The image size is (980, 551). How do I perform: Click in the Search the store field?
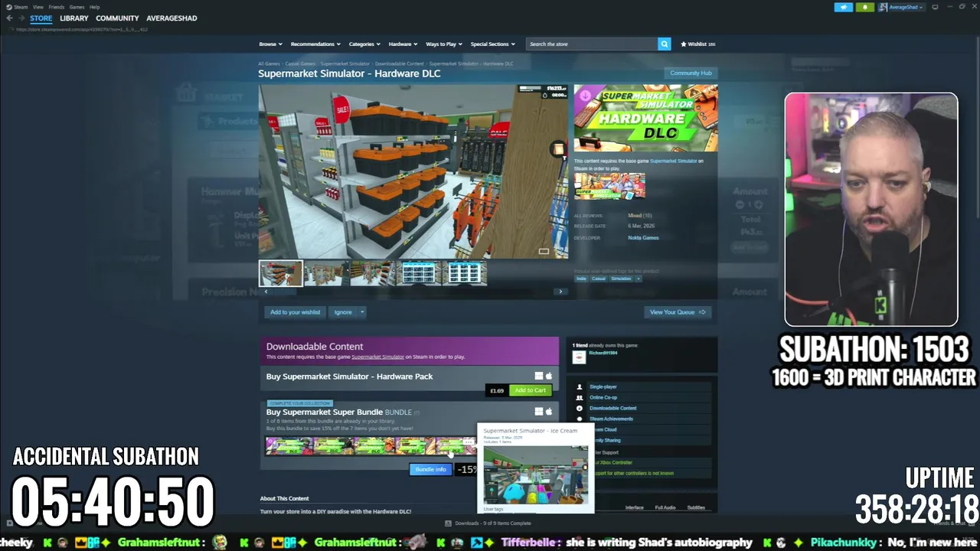point(591,44)
